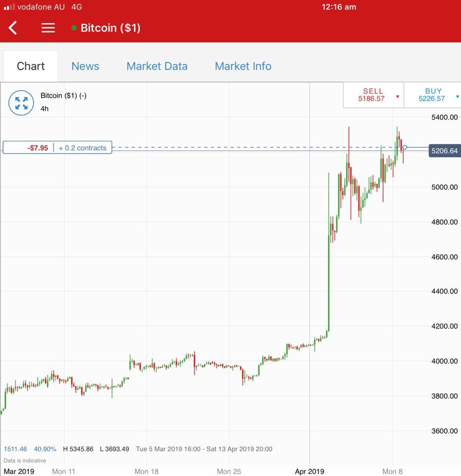Grab the position line circle handle

coord(405,147)
